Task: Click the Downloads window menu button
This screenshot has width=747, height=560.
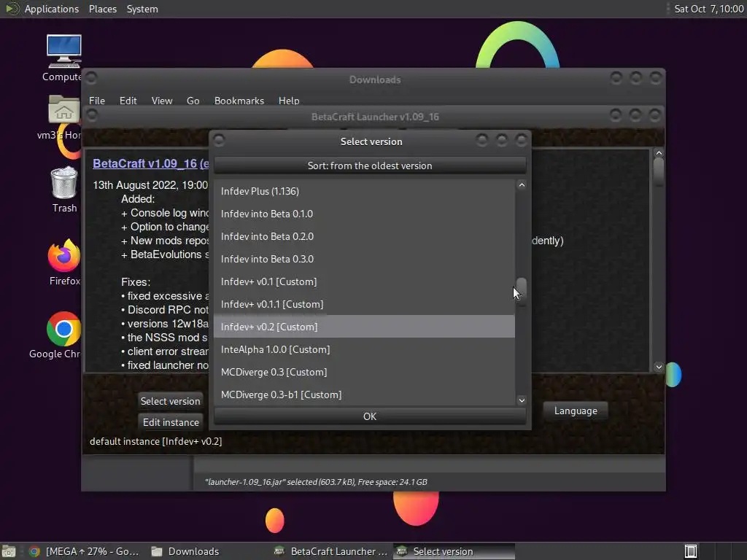Action: (x=91, y=77)
